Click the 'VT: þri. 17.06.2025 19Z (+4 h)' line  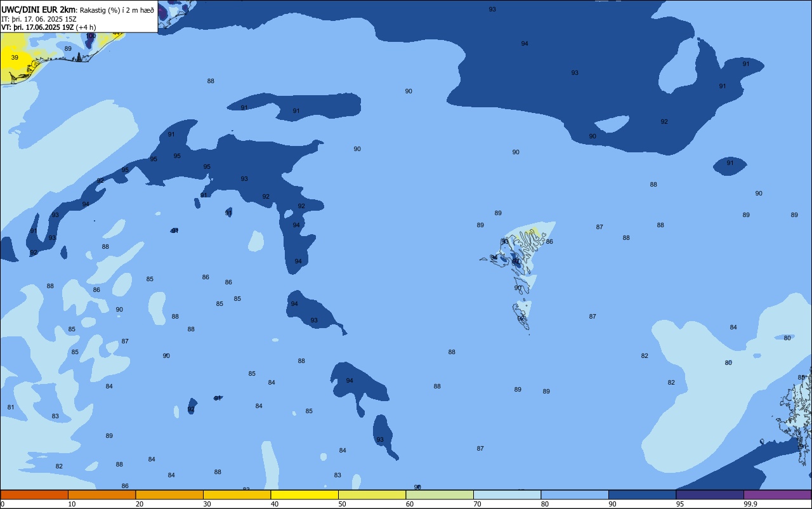(48, 27)
